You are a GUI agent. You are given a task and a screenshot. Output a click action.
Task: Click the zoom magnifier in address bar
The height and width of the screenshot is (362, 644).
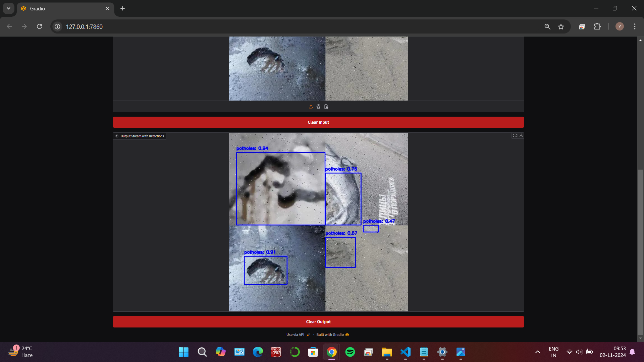pyautogui.click(x=547, y=26)
